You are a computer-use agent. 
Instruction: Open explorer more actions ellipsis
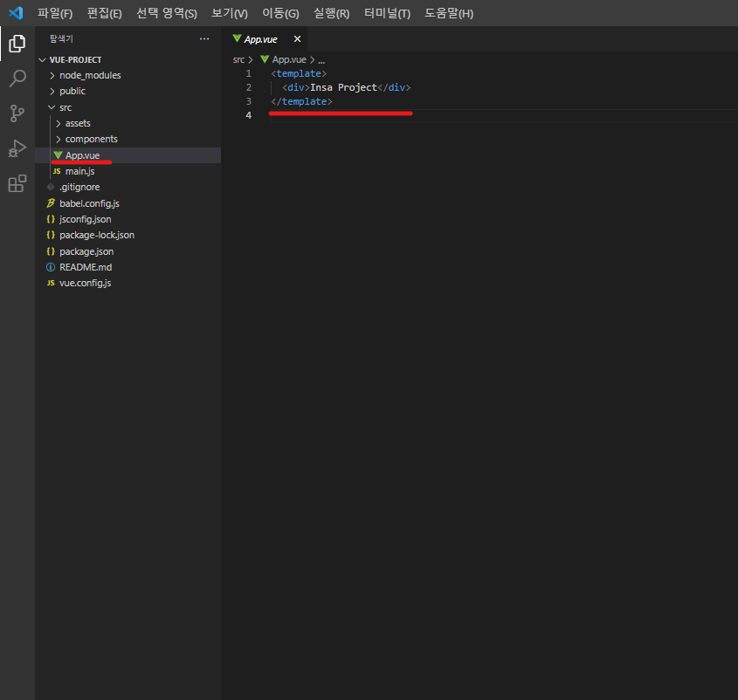click(204, 39)
